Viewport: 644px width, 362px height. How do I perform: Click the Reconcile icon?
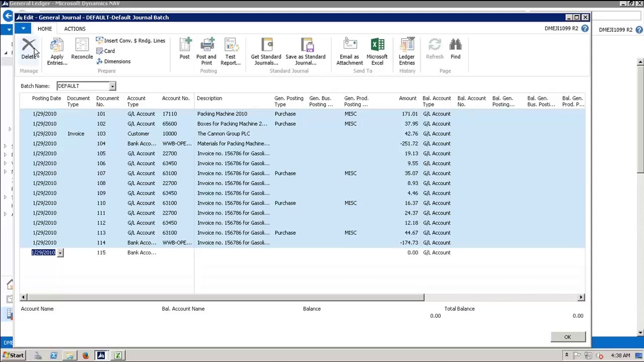(x=82, y=49)
